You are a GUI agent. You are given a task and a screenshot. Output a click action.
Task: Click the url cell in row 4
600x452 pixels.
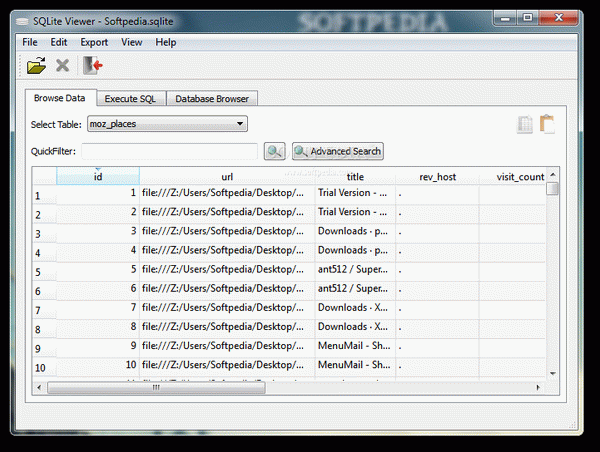coord(227,250)
